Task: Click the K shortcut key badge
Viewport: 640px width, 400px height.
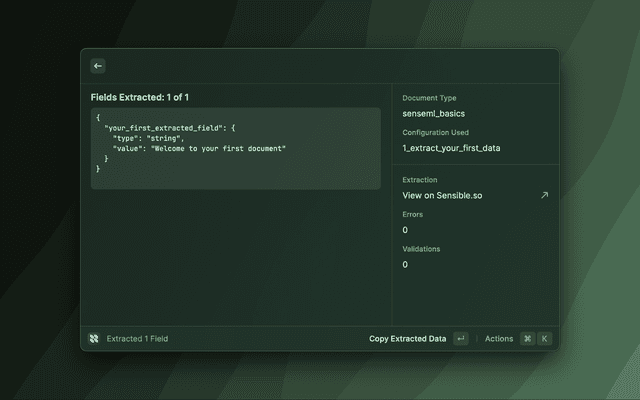Action: pos(544,339)
